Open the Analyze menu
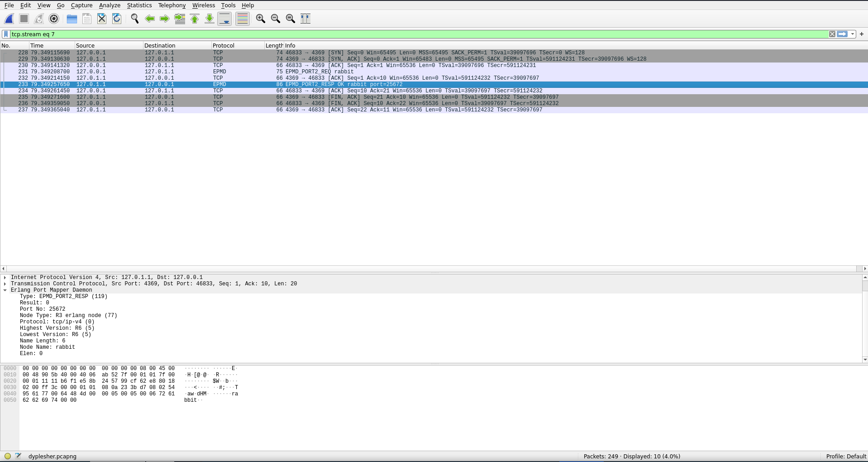The image size is (868, 462). click(x=110, y=5)
